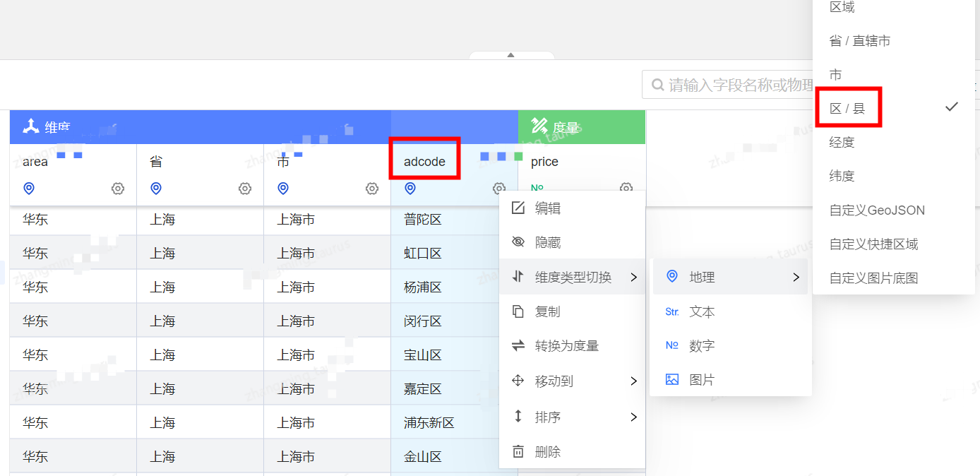Viewport: 980px width, 476px height.
Task: Choose 编辑 from the context menu
Action: coord(547,208)
